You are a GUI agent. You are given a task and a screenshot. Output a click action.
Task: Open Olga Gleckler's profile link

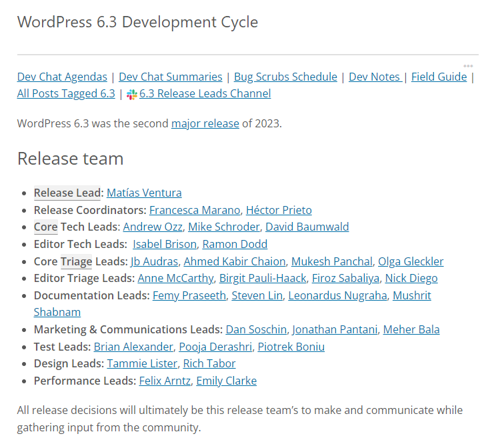(411, 261)
